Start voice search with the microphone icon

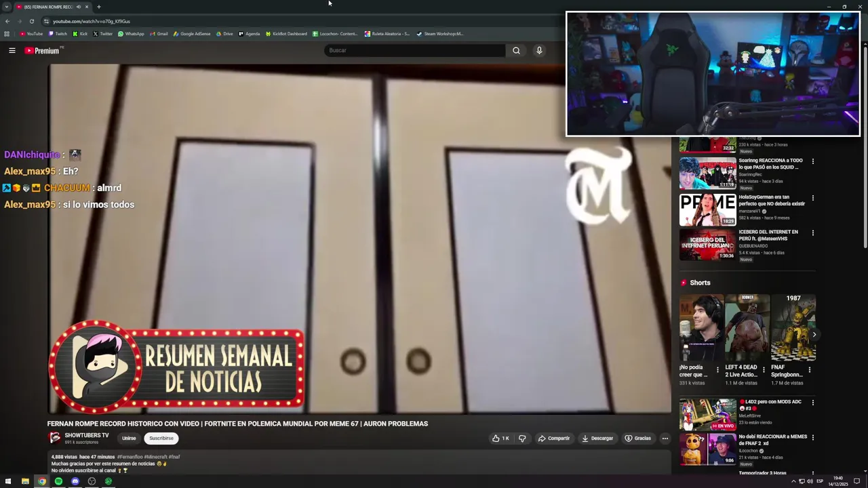(x=539, y=50)
